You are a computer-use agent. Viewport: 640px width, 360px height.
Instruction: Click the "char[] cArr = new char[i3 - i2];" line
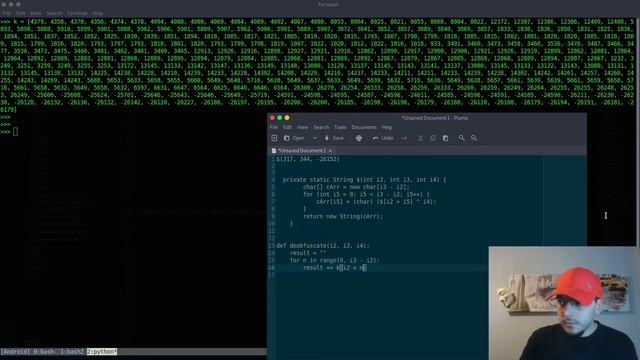356,187
